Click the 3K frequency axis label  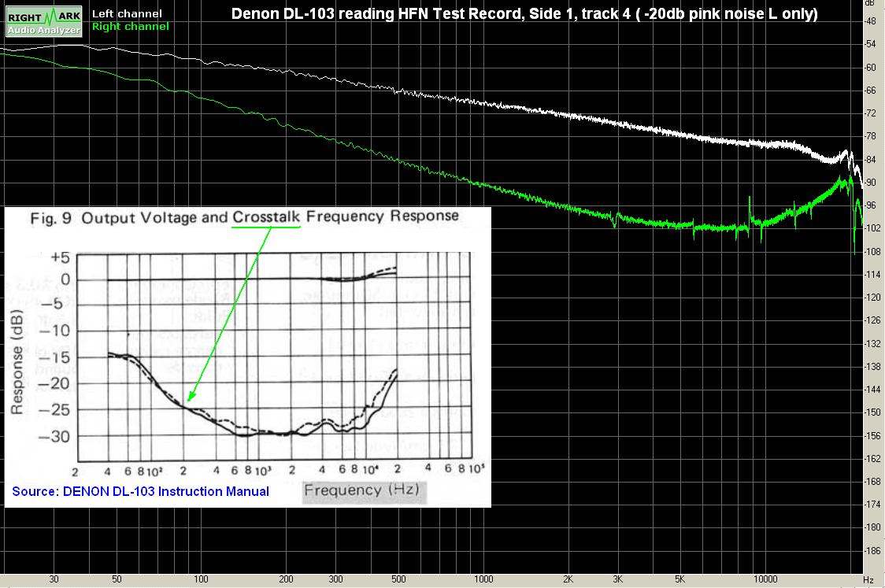point(617,579)
